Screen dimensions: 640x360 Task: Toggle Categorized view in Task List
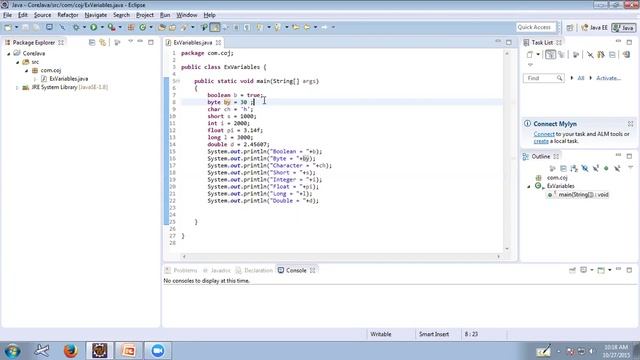coord(550,55)
